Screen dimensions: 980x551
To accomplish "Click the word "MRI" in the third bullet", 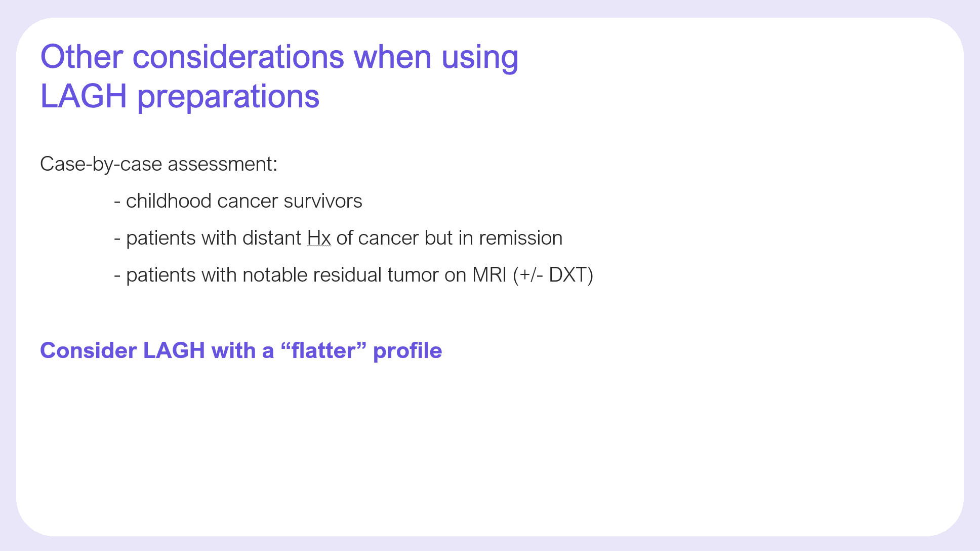I will pyautogui.click(x=489, y=275).
